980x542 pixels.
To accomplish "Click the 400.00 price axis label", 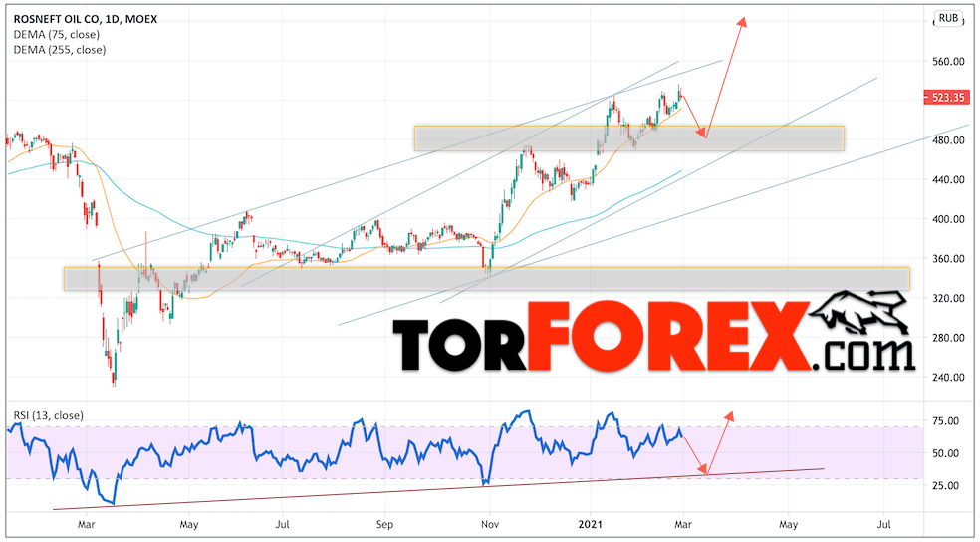I will click(x=946, y=219).
